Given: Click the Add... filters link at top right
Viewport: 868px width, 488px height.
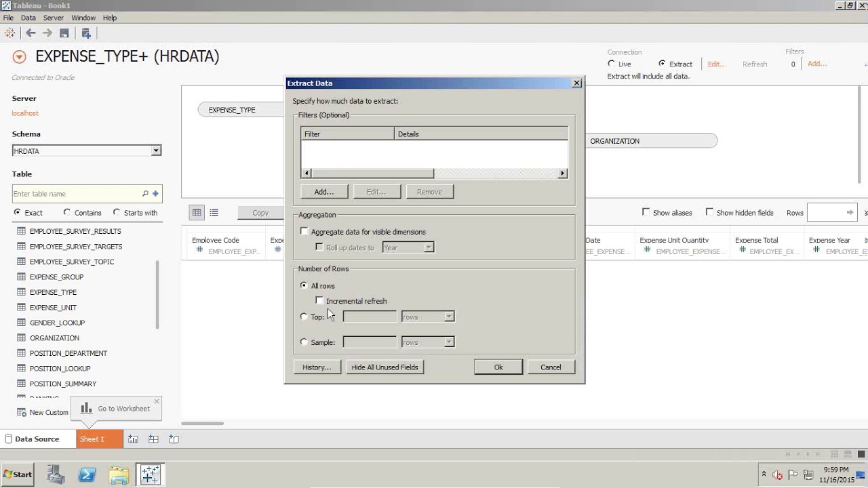Looking at the screenshot, I should coord(817,64).
